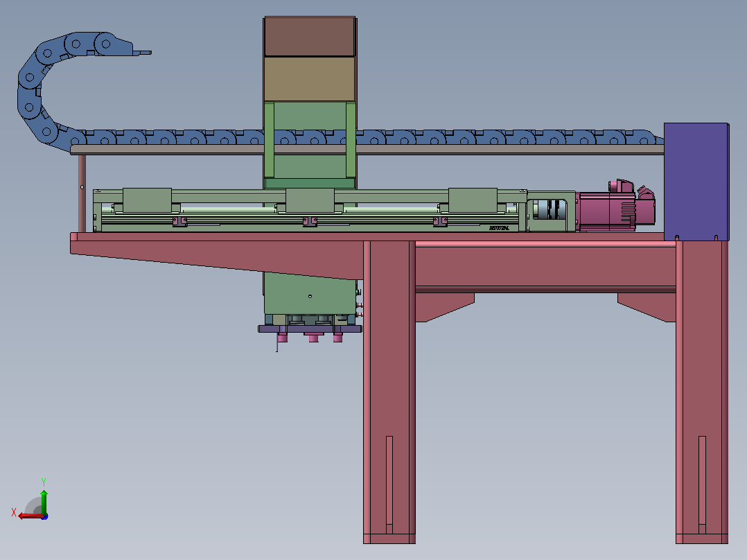
Task: Click the blue Z axis dot of triad
Action: pos(45,516)
